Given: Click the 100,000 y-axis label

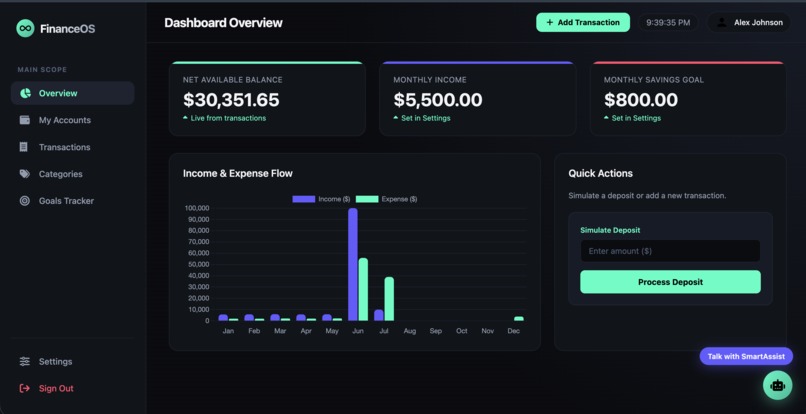Looking at the screenshot, I should tap(197, 208).
